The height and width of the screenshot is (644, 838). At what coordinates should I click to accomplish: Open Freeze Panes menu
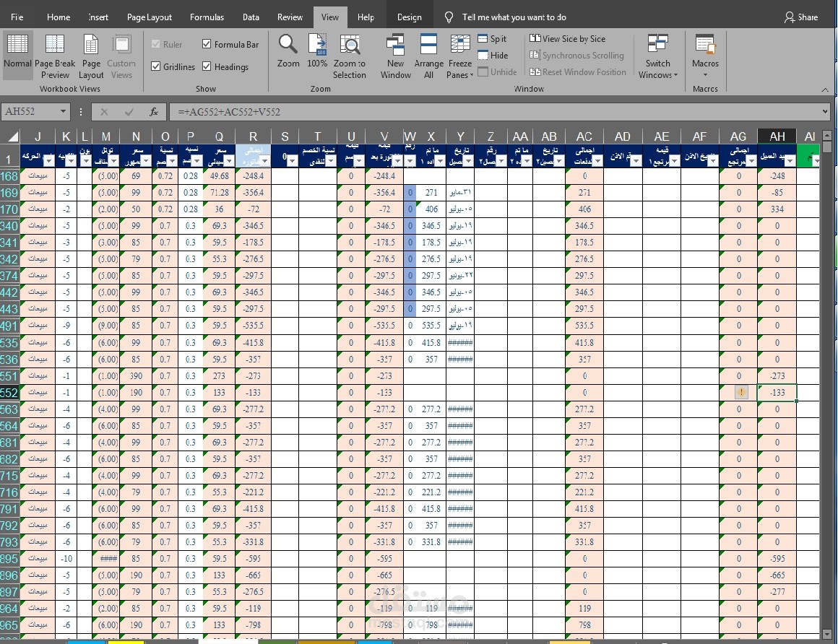(459, 56)
